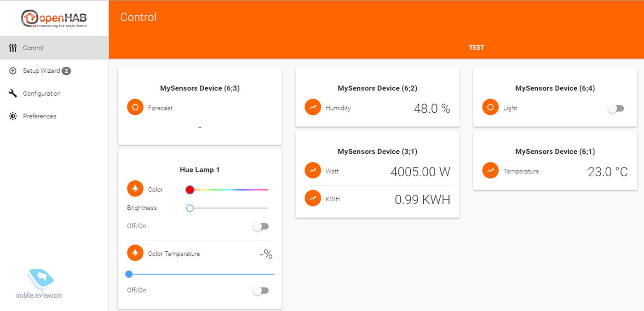This screenshot has height=311, width=644.
Task: Click the 4005.00 W value
Action: point(420,172)
